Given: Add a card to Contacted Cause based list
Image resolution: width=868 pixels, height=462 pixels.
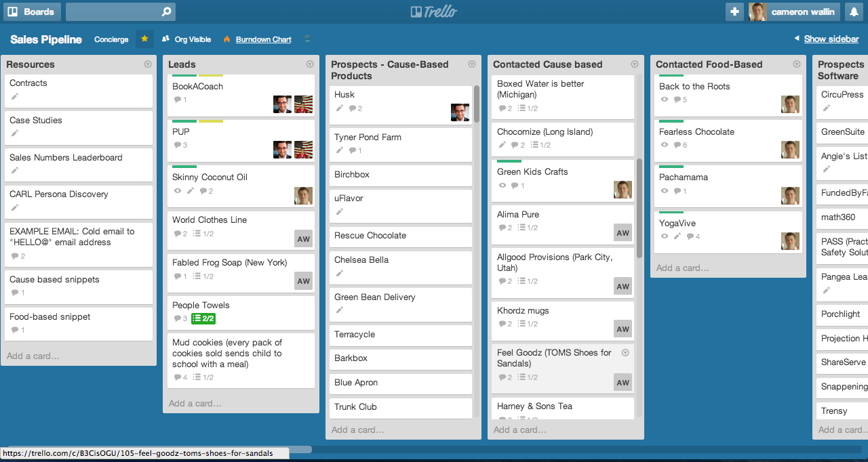Looking at the screenshot, I should tap(520, 429).
